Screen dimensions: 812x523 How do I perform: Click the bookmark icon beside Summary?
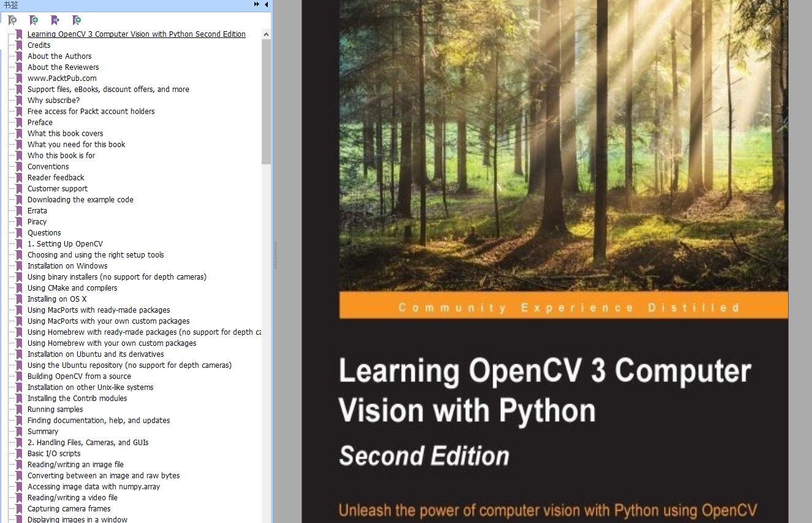20,432
